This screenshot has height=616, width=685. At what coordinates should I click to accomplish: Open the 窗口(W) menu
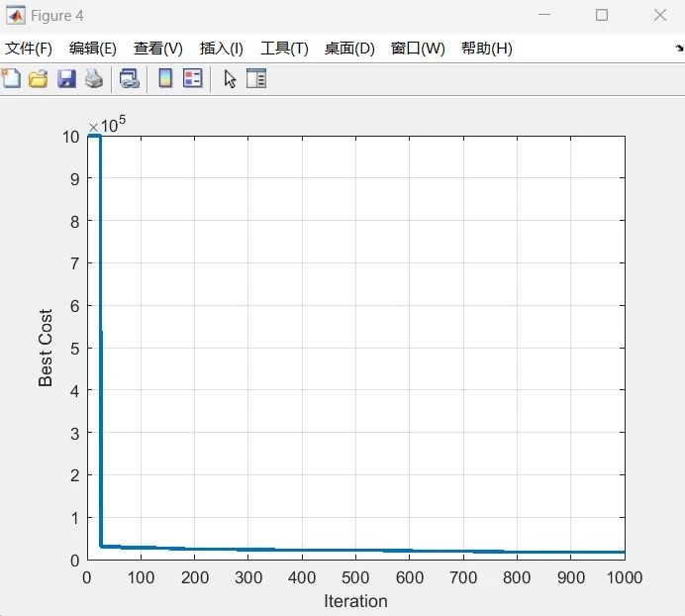coord(418,49)
